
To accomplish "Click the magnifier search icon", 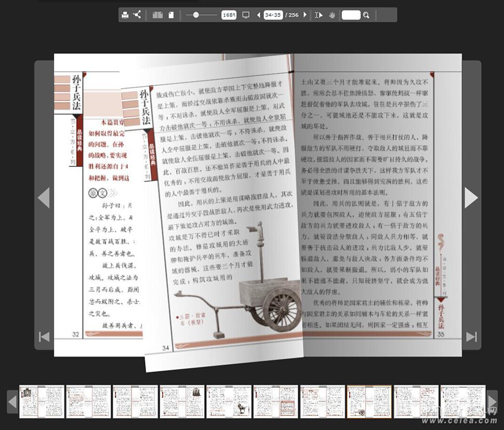I will pos(366,15).
